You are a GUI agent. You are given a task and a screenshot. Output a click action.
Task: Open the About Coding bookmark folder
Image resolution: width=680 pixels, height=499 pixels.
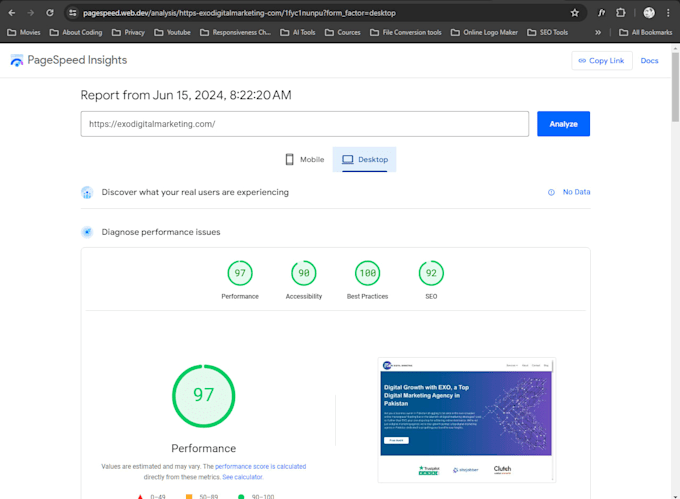pos(76,33)
